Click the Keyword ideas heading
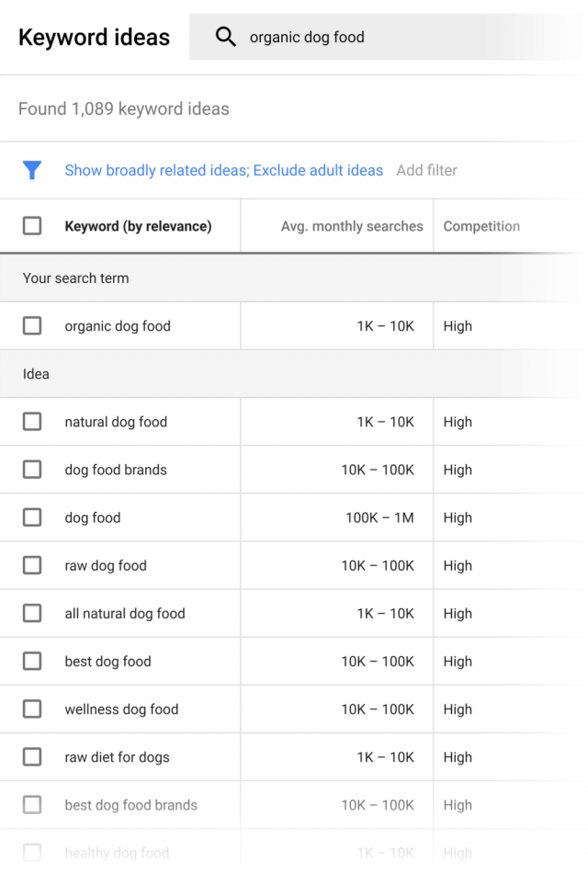This screenshot has width=588, height=873. [x=94, y=37]
